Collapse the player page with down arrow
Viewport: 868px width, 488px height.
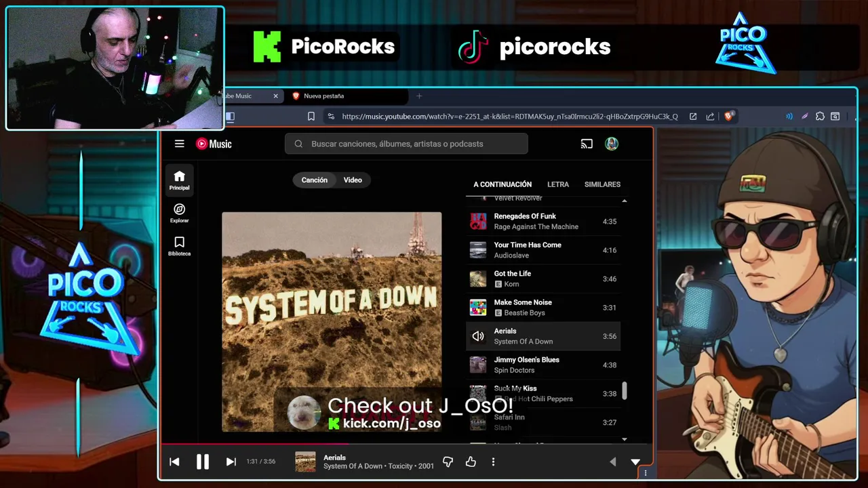tap(635, 462)
